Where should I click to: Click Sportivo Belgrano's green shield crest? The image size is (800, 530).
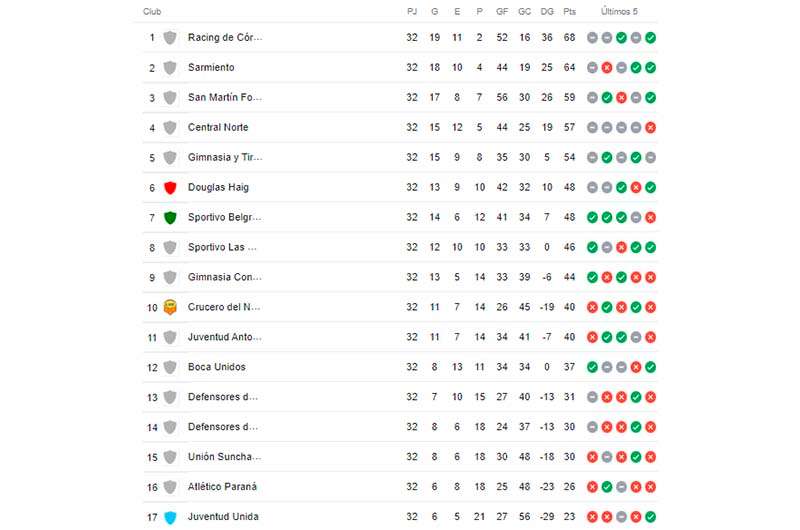coord(170,218)
